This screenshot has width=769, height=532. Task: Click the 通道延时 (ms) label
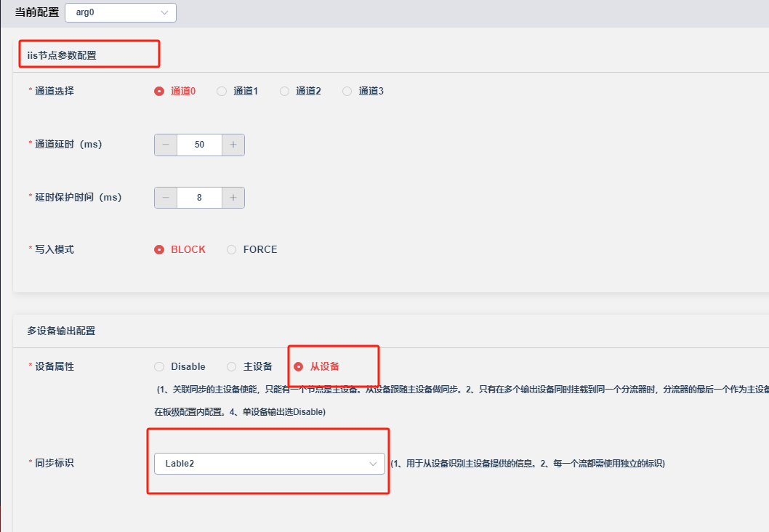pyautogui.click(x=68, y=145)
